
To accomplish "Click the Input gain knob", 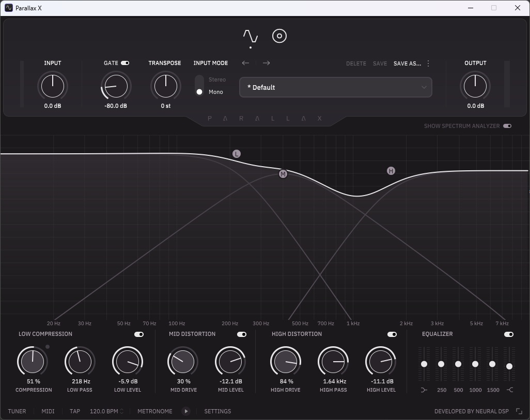I will tap(52, 86).
